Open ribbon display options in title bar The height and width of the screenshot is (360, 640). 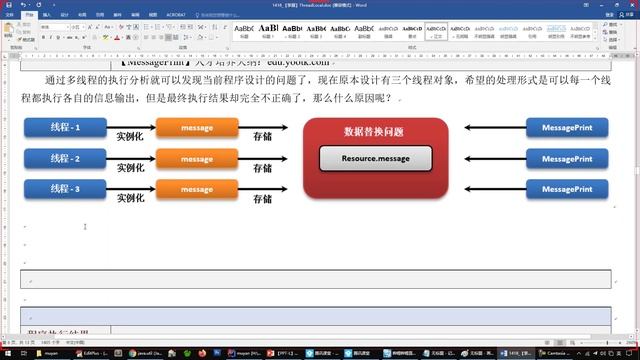point(586,5)
